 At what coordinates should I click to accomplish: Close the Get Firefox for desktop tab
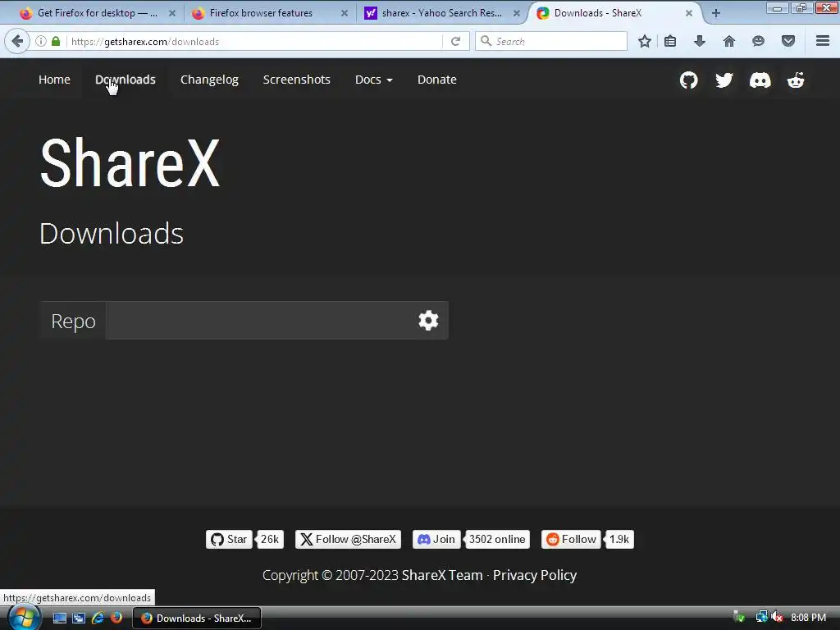point(172,13)
